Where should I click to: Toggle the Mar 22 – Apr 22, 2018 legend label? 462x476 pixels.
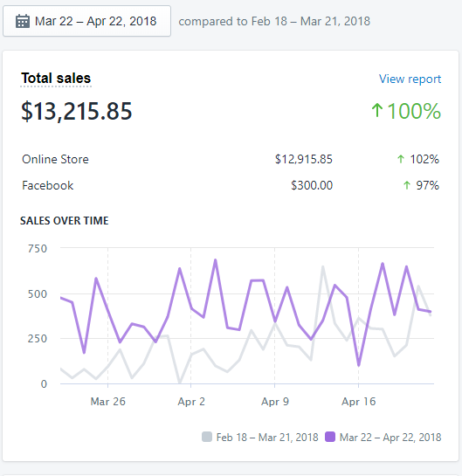point(390,438)
